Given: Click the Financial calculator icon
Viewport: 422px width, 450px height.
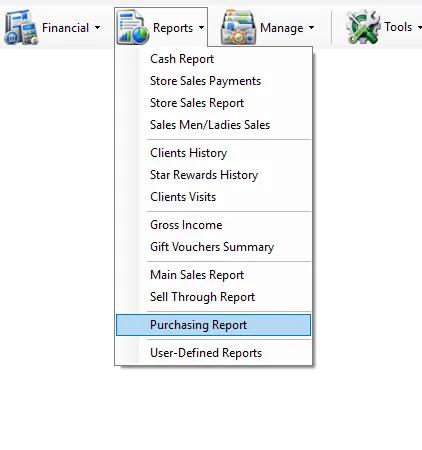Looking at the screenshot, I should point(21,27).
